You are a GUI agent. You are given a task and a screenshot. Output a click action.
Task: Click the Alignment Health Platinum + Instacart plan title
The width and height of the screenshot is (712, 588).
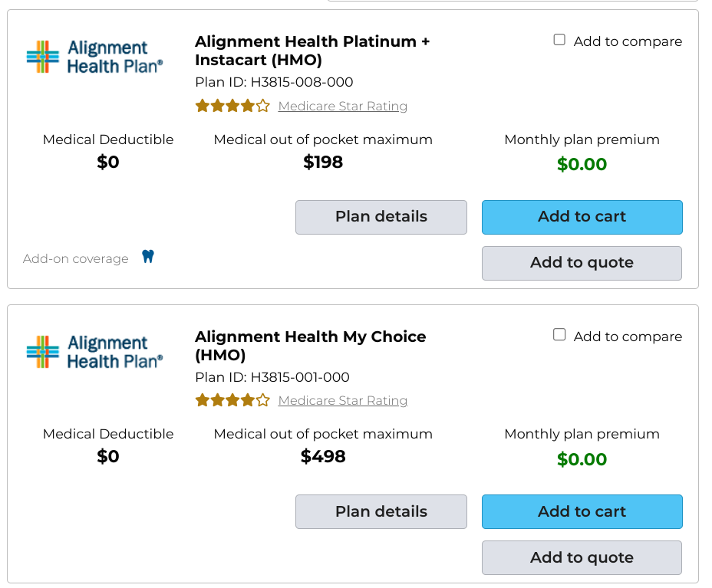[x=312, y=51]
